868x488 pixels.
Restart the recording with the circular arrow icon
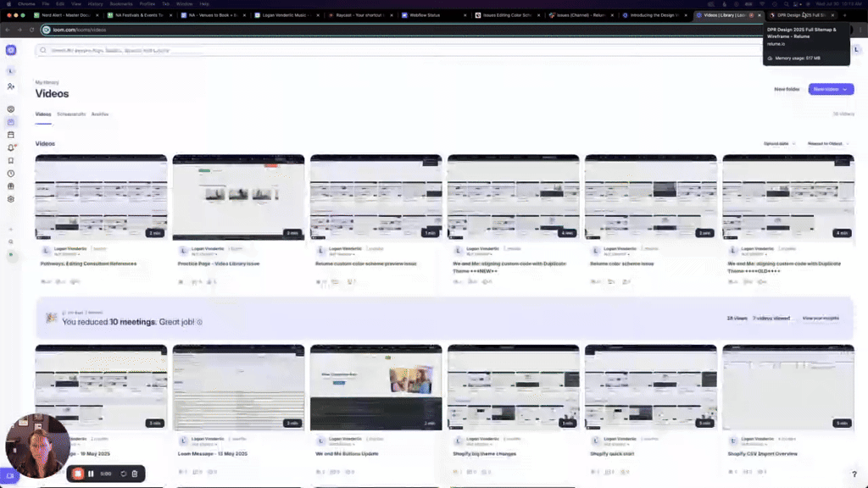point(123,474)
